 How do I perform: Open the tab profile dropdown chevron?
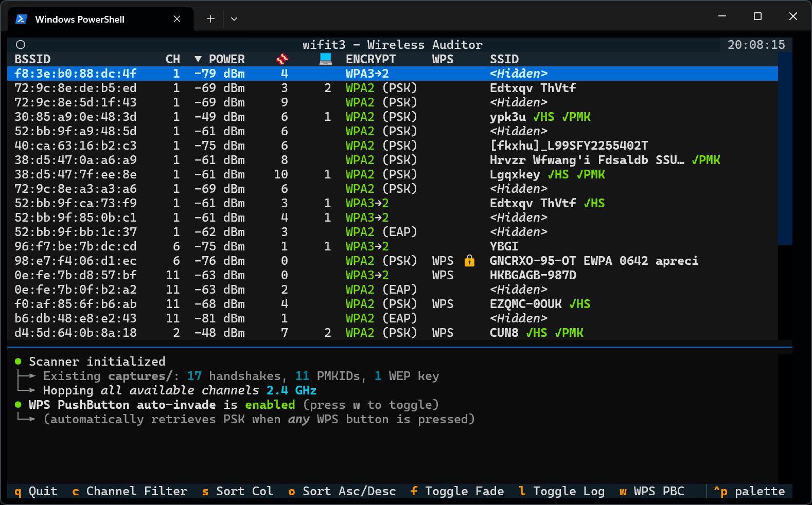(x=234, y=19)
